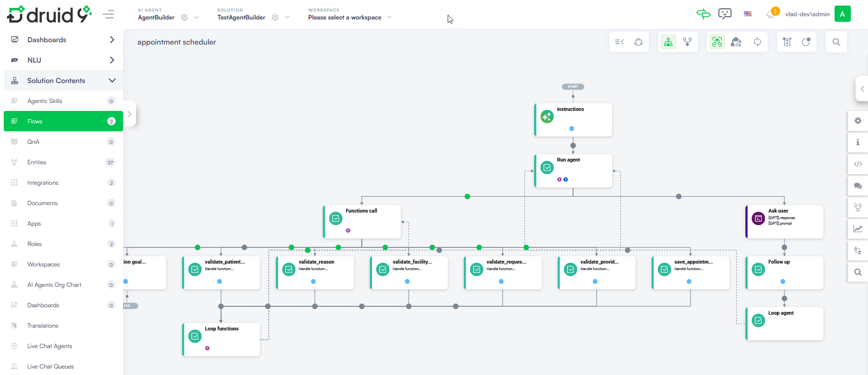Open the code view from right sidebar
The image size is (868, 375).
[x=858, y=164]
